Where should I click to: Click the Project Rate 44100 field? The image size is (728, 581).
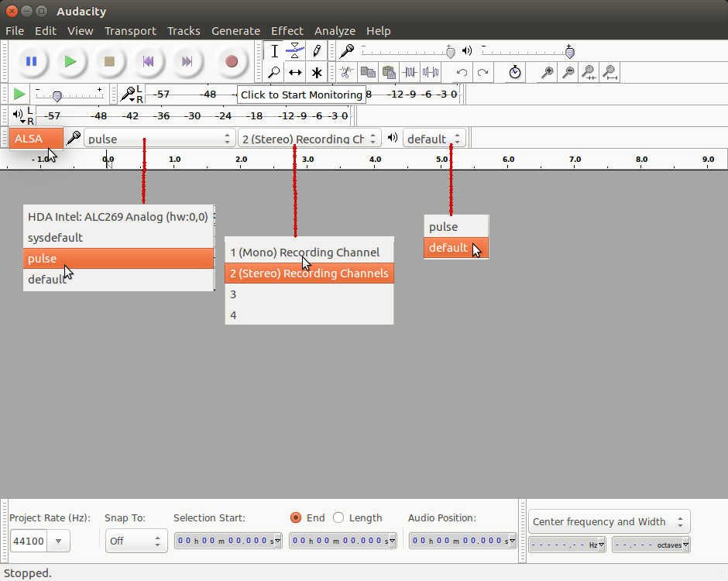click(x=29, y=541)
